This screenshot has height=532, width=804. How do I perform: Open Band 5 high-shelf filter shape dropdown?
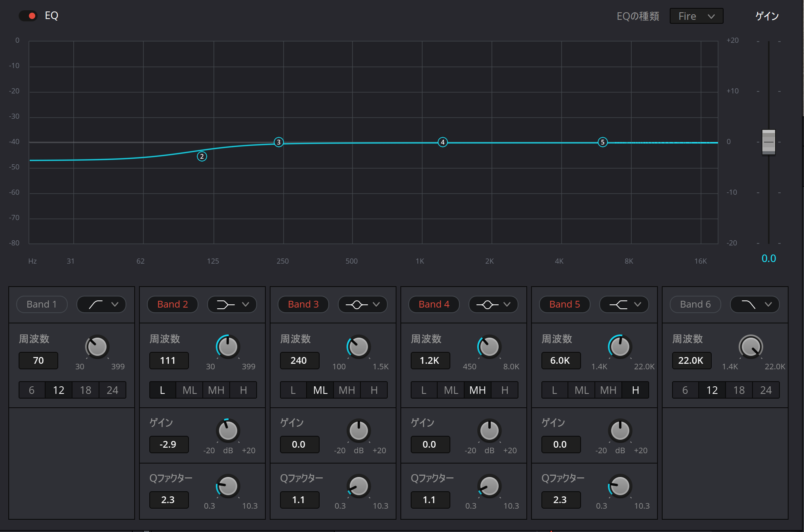tap(624, 304)
